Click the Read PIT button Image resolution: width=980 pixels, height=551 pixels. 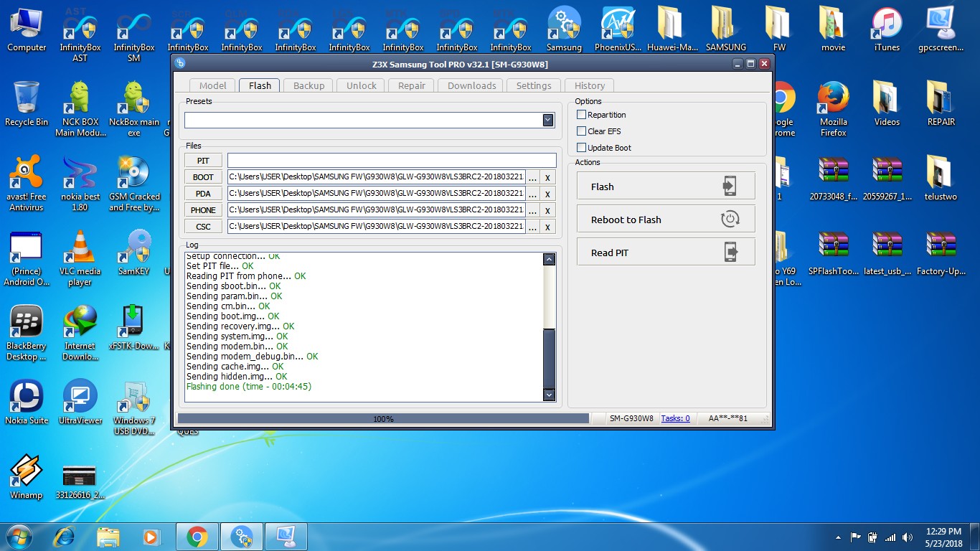[x=666, y=252]
